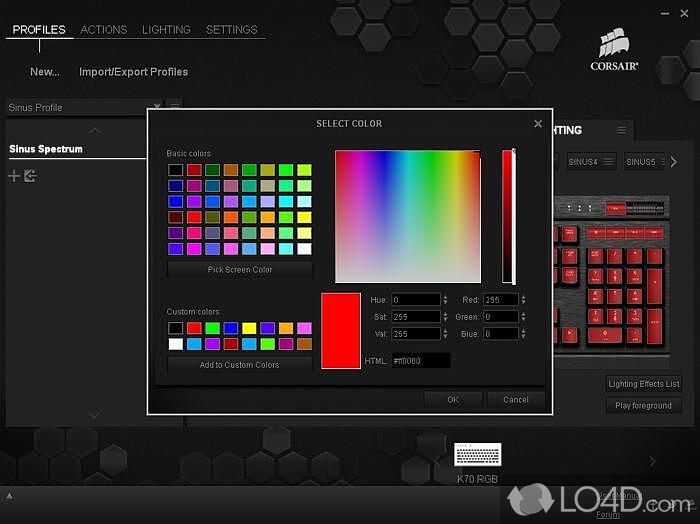Image resolution: width=700 pixels, height=524 pixels.
Task: Switch to the LIGHTING tab
Action: [166, 29]
